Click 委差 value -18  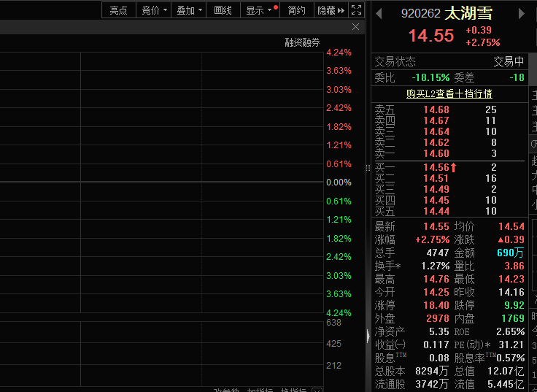tap(517, 78)
